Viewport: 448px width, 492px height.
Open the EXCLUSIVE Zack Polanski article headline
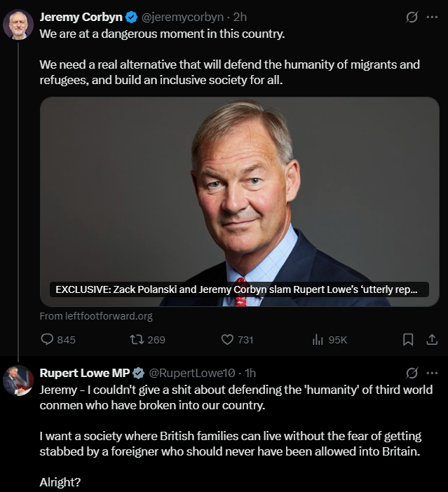237,289
